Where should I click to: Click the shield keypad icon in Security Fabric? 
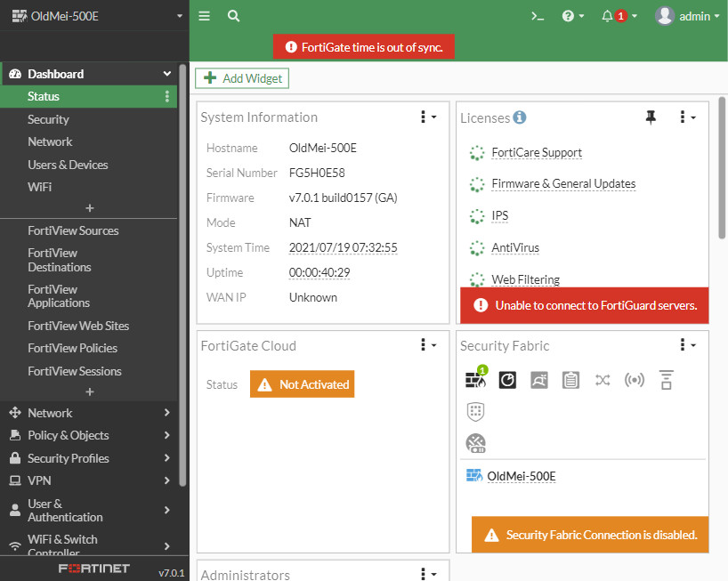click(475, 412)
